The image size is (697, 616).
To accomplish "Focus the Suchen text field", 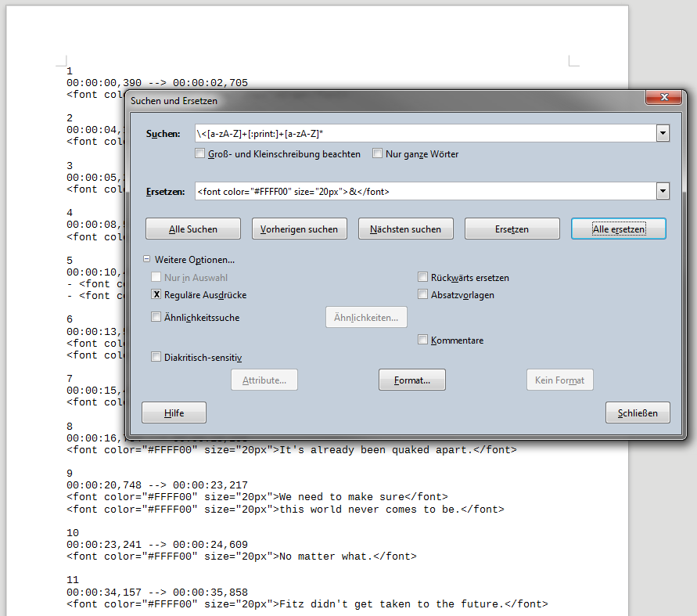I will [x=426, y=133].
